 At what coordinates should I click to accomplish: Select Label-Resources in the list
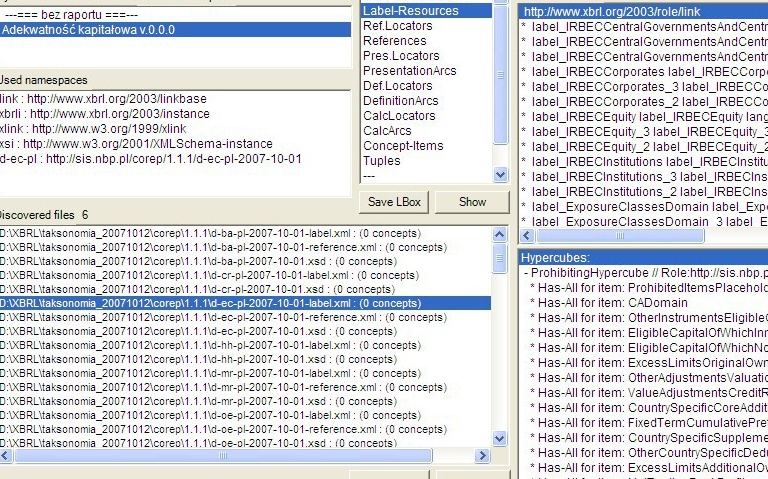[x=410, y=11]
